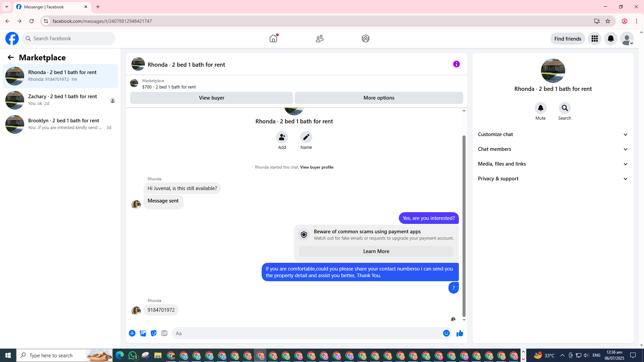The image size is (644, 362).
Task: Go to the Facebook Home tab
Action: pyautogui.click(x=273, y=39)
